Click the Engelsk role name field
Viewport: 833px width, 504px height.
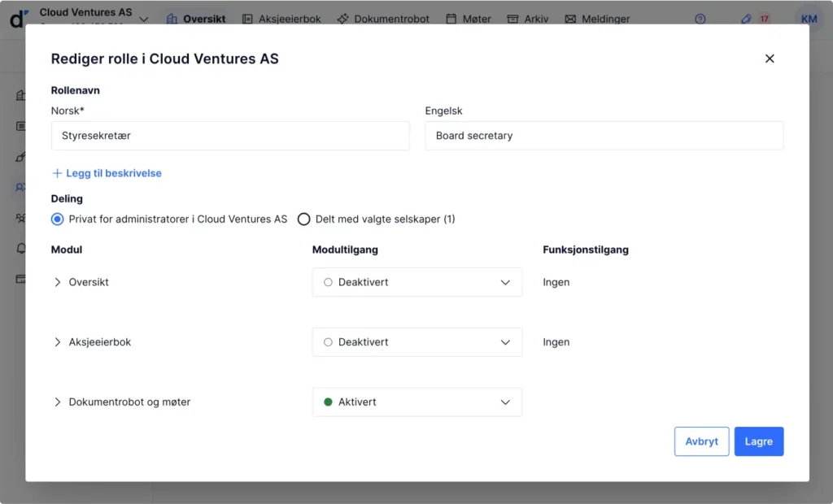pos(604,136)
